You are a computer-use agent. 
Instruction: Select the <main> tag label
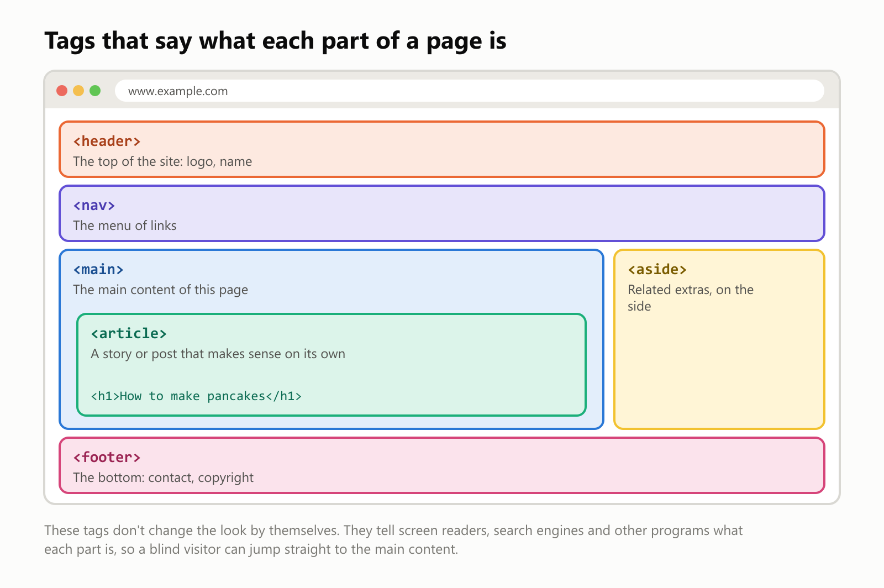98,269
